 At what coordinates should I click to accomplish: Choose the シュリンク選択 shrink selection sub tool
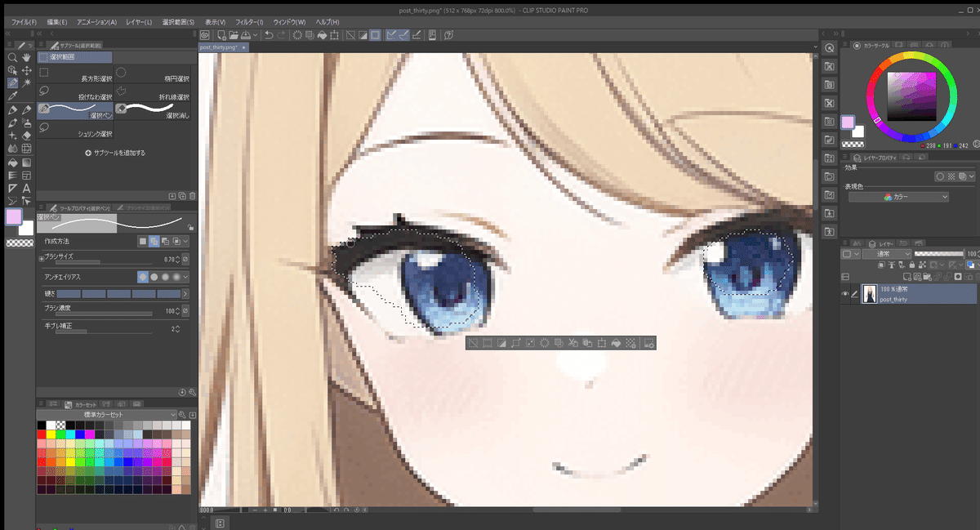(75, 130)
